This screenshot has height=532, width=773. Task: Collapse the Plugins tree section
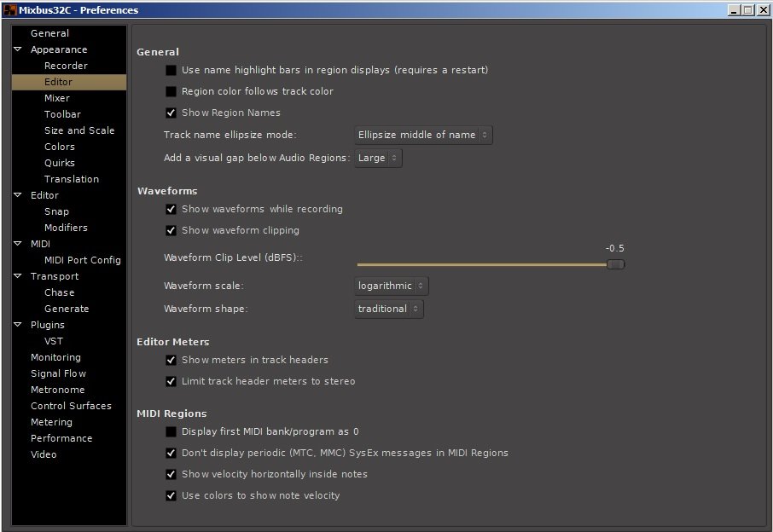click(18, 325)
